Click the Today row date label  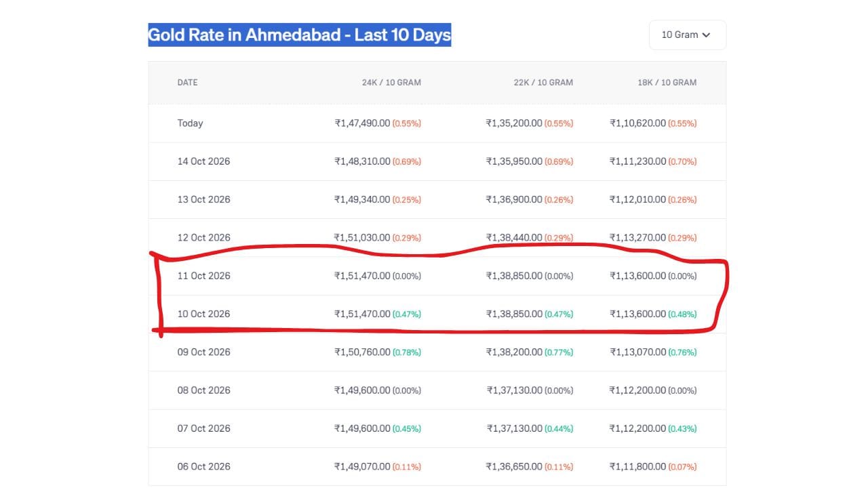[191, 123]
